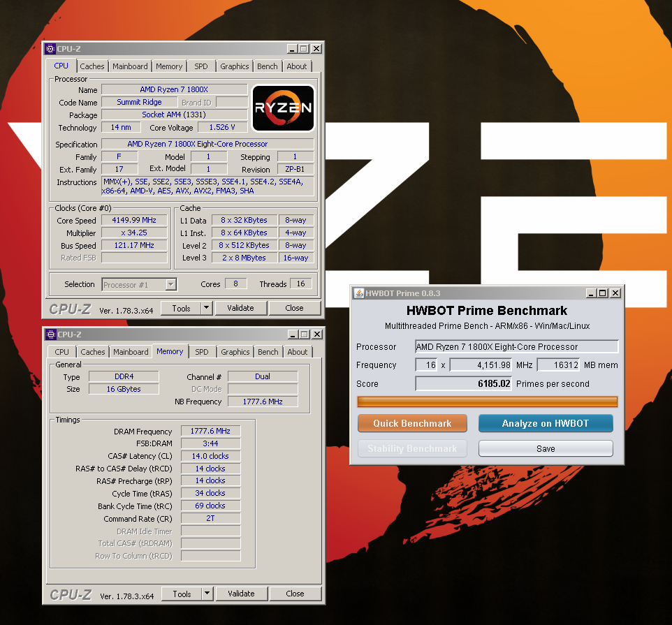Select Memory tab in top CPU-Z window

(x=169, y=66)
